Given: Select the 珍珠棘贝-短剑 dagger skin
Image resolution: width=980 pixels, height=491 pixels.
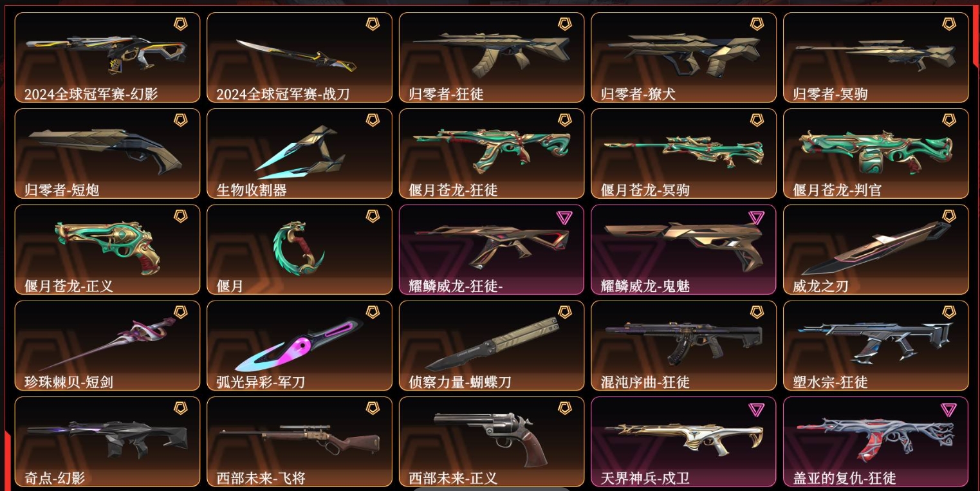Looking at the screenshot, I should point(107,346).
